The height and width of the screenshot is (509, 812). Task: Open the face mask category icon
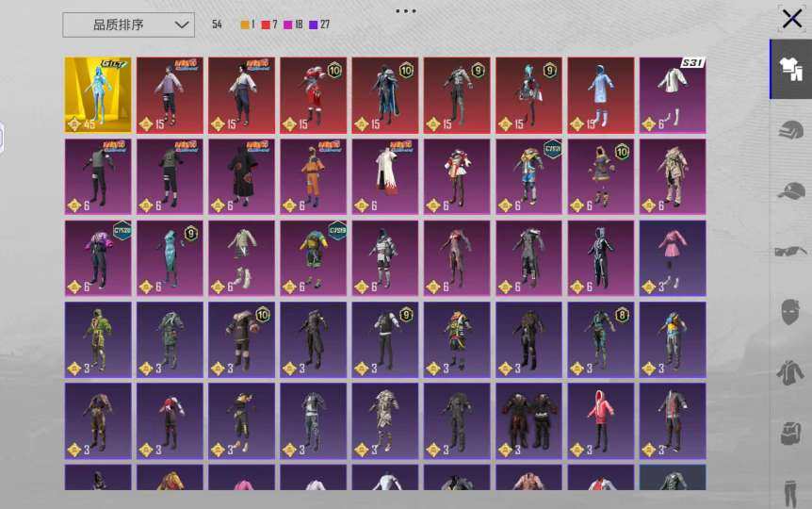tap(790, 312)
